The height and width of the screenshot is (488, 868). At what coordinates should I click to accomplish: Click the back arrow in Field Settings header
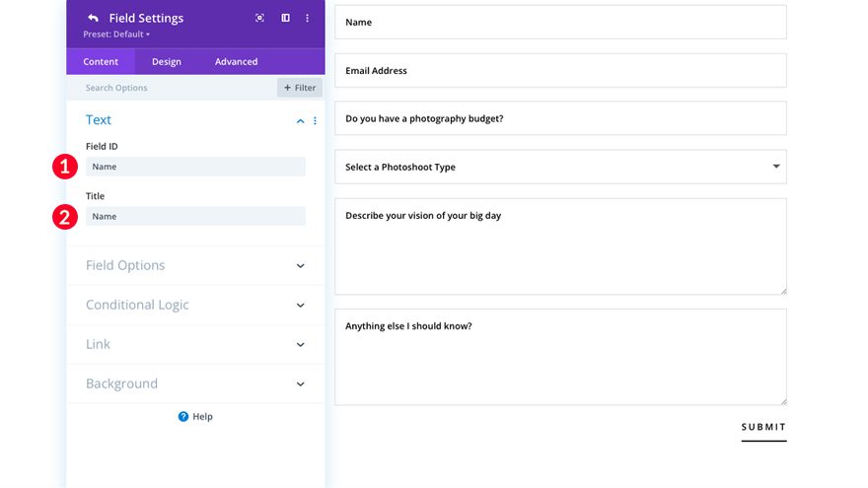(93, 18)
